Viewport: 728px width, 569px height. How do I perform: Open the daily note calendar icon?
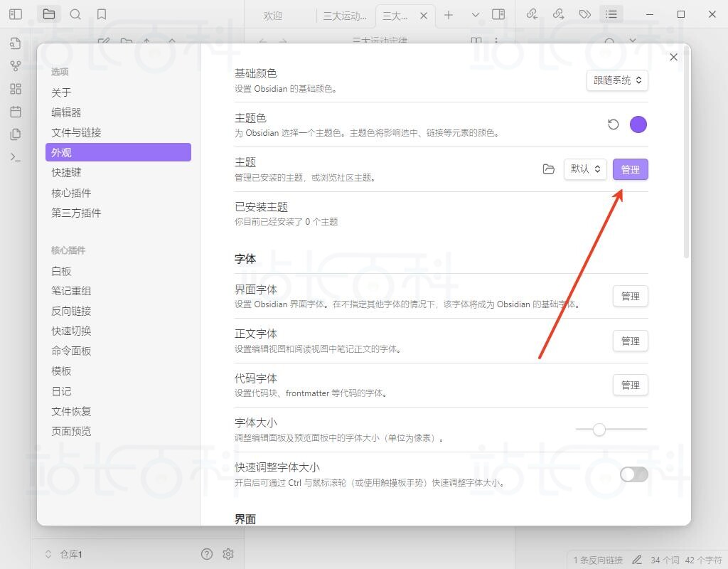pos(15,111)
